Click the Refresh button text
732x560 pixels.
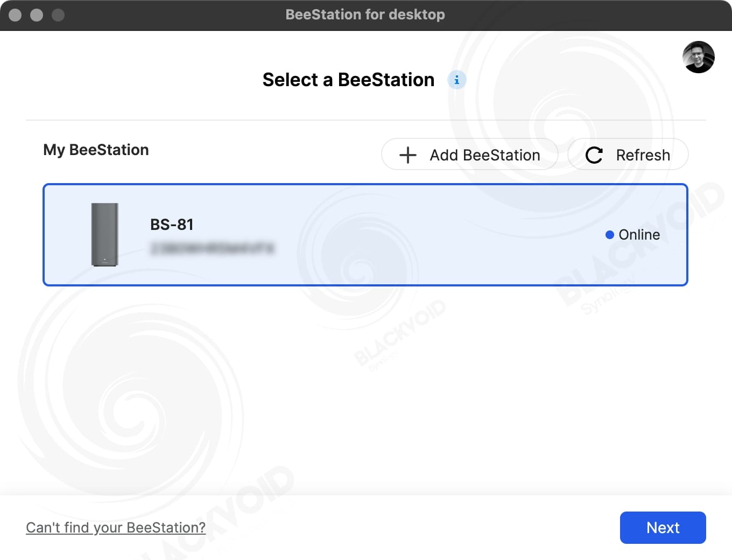(643, 155)
